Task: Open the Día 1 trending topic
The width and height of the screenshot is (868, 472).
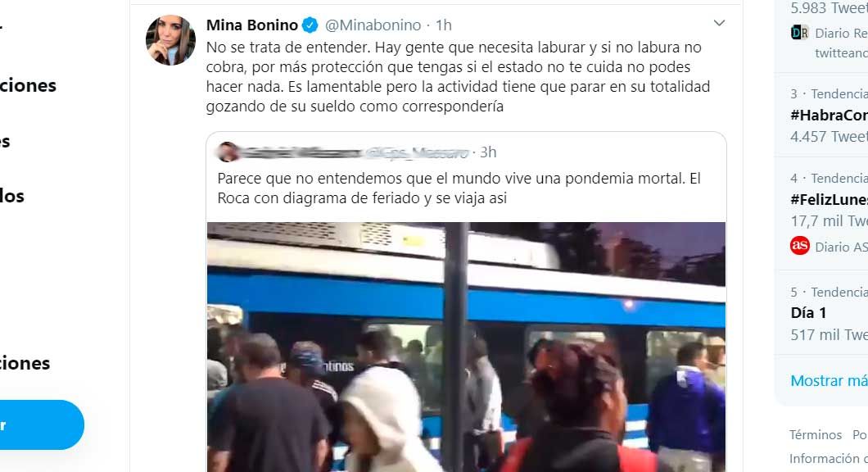Action: [808, 313]
